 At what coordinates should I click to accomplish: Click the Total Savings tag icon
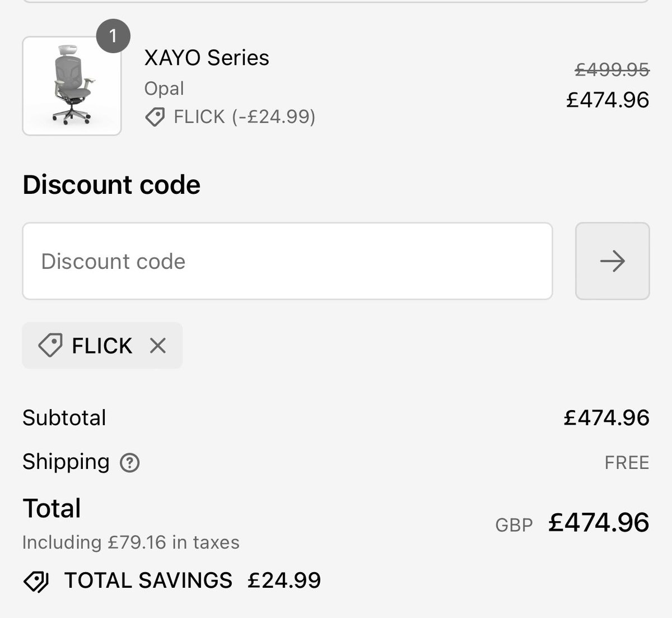pyautogui.click(x=36, y=582)
